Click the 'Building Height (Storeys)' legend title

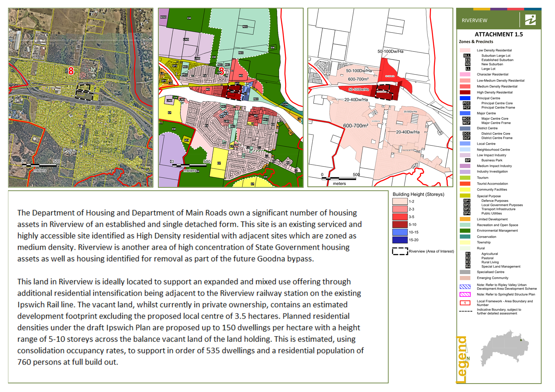(x=418, y=194)
